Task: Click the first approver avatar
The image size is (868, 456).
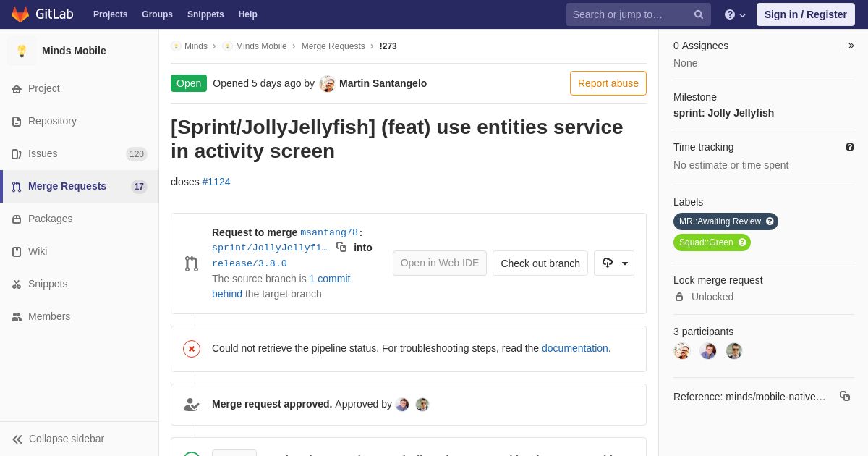Action: 402,405
